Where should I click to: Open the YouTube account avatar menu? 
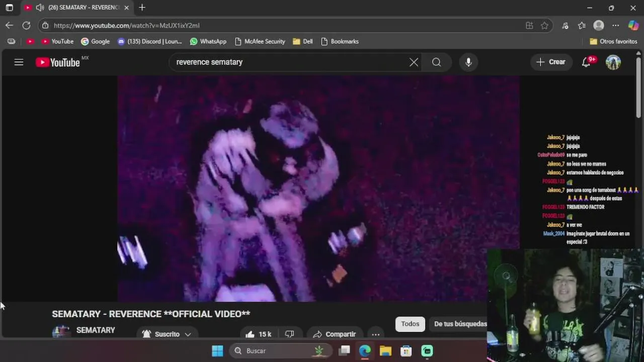tap(613, 62)
